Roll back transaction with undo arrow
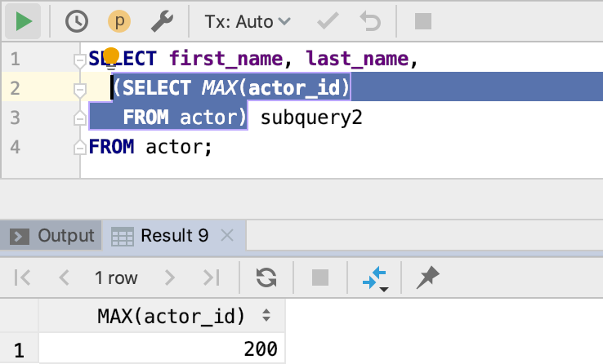 coord(370,21)
